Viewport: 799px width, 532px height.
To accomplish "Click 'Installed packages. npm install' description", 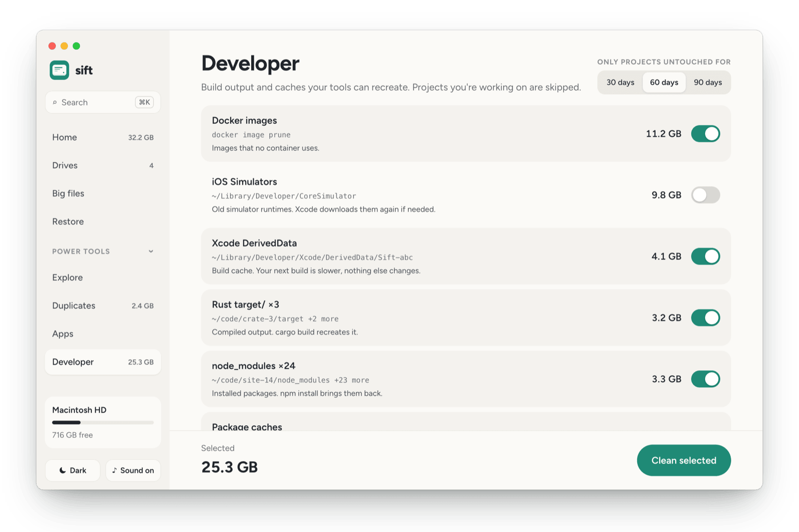I will pos(297,394).
